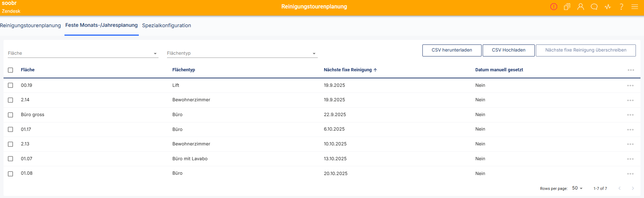Click the CSV herunterladen button
This screenshot has height=198, width=644.
[x=452, y=50]
